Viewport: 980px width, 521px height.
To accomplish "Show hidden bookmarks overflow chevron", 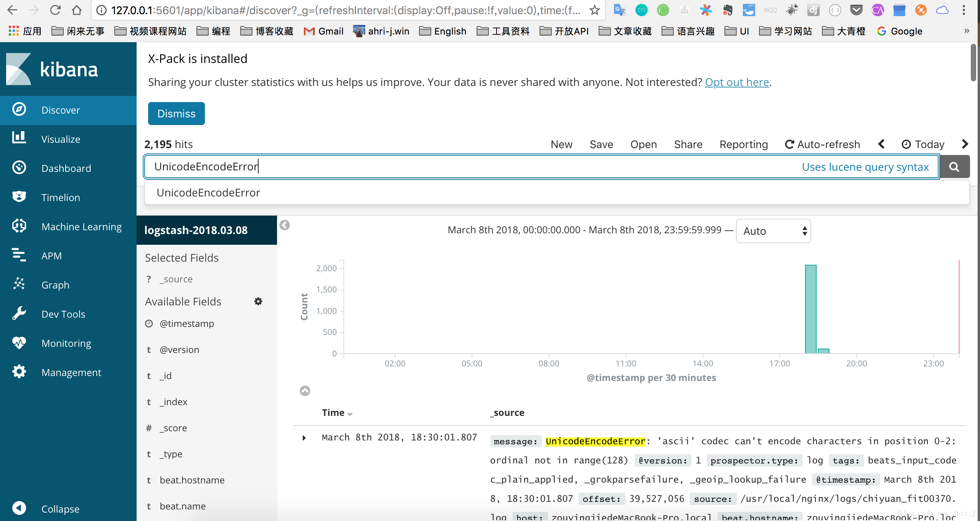I will coord(967,31).
